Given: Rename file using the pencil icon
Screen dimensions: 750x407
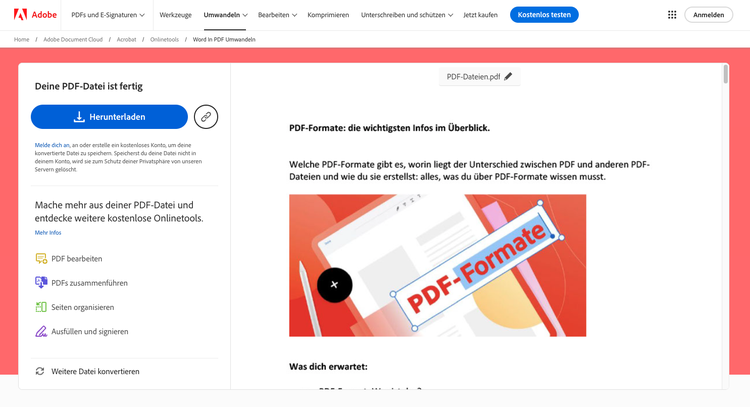Looking at the screenshot, I should tap(508, 77).
